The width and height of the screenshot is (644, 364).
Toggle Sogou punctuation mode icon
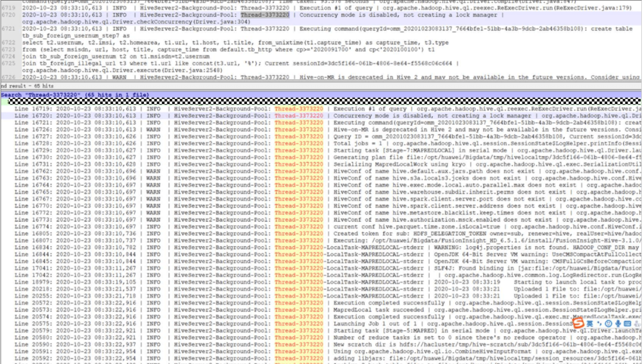pyautogui.click(x=599, y=323)
